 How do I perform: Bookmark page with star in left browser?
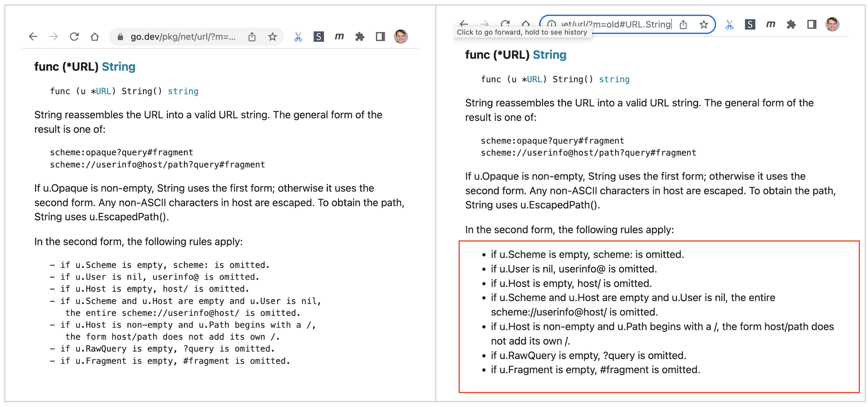point(272,37)
